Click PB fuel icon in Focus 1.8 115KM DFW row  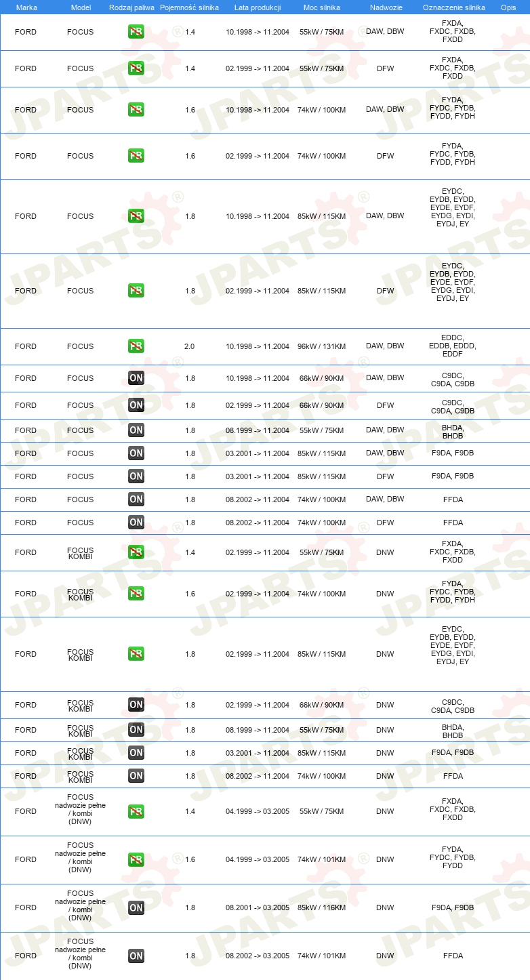tap(136, 291)
